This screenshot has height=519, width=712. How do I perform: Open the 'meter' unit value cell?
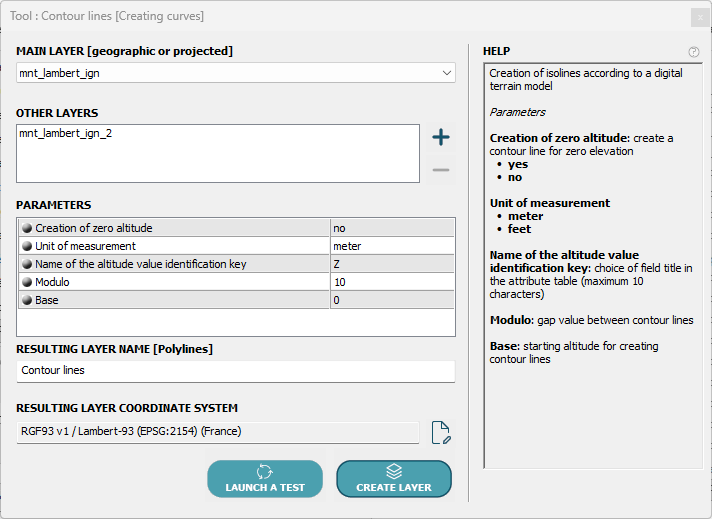point(391,246)
